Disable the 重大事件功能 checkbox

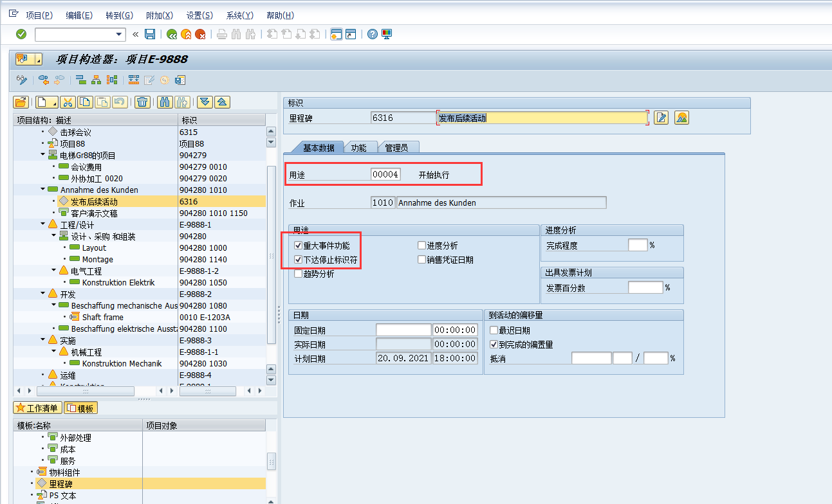(x=297, y=244)
